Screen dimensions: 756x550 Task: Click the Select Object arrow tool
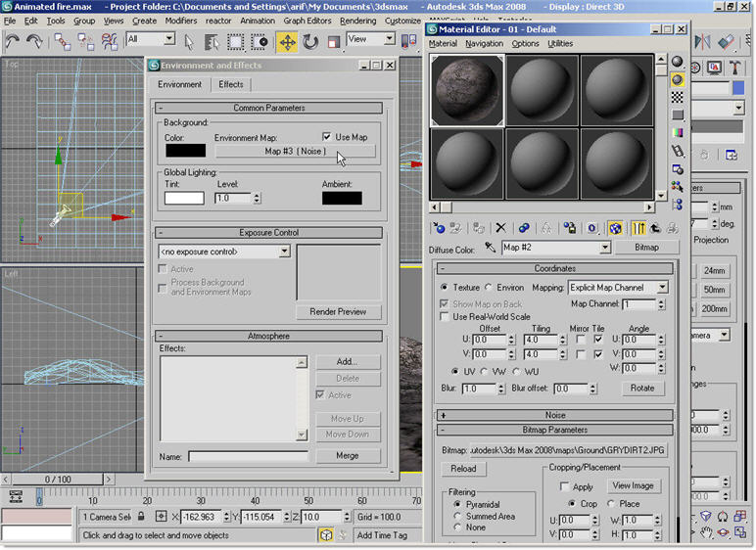(x=188, y=42)
